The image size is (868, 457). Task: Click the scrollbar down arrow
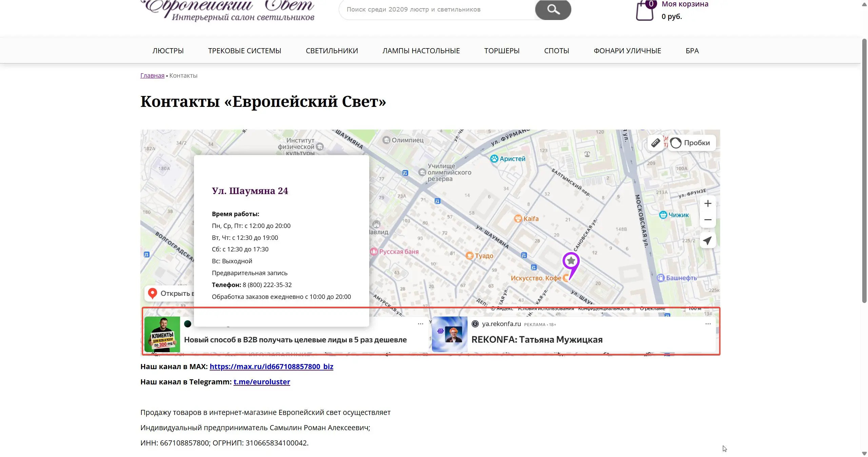point(864,454)
